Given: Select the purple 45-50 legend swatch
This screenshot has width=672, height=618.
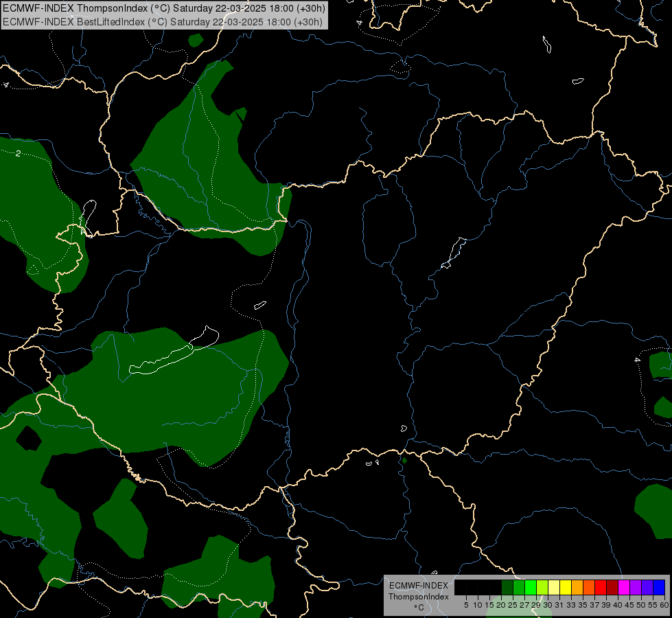Looking at the screenshot, I should (x=636, y=587).
